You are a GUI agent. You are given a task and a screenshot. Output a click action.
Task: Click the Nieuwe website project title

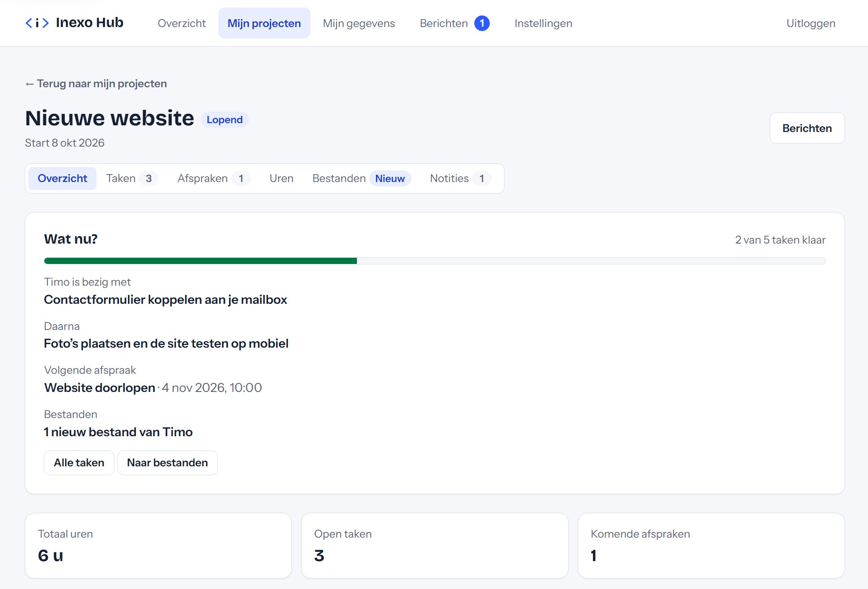pos(109,118)
